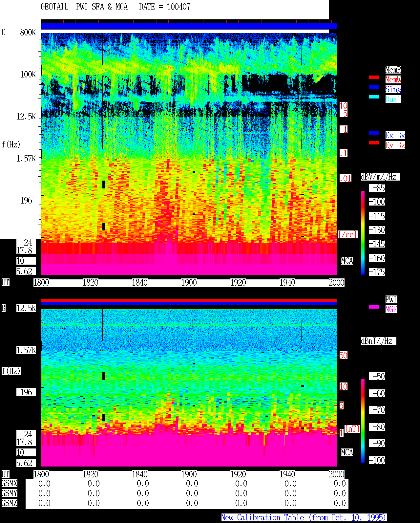
Task: Click the -85 color scale value
Action: click(x=377, y=188)
